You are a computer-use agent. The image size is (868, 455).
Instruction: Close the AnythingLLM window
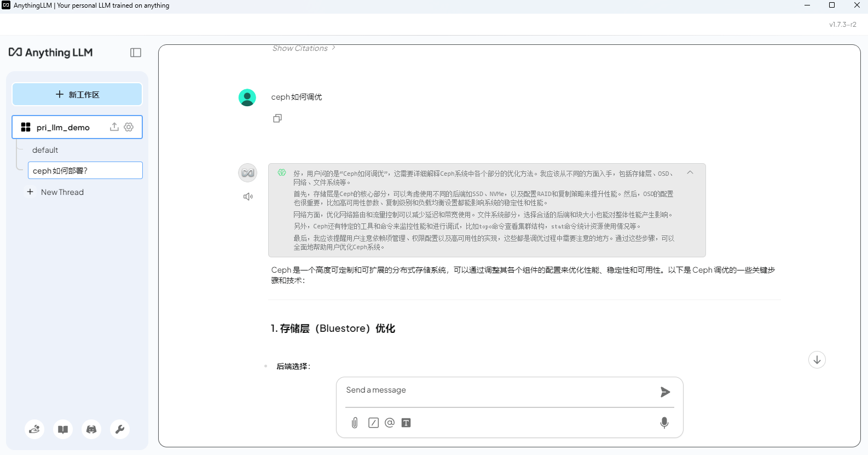(857, 5)
